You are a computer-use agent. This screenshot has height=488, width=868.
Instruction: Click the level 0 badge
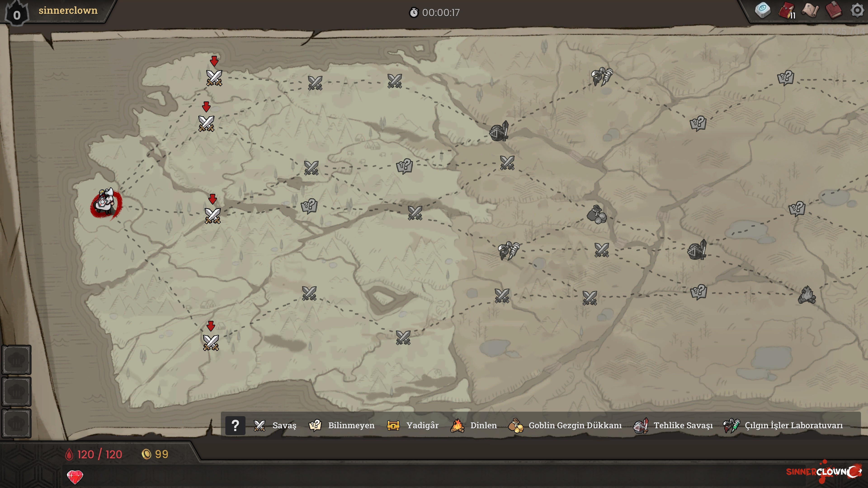click(x=17, y=15)
